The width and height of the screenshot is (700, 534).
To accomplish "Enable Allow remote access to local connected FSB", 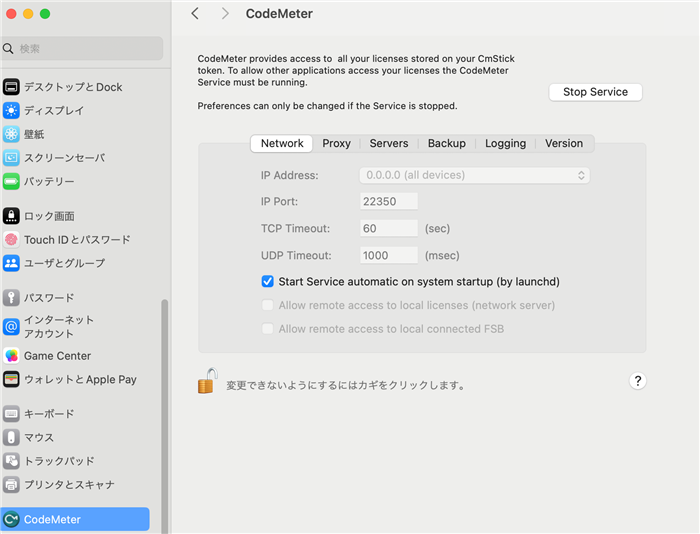I will (x=267, y=329).
